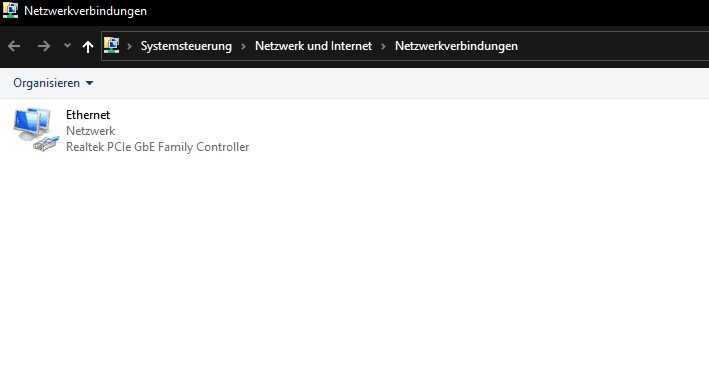Click the network icon in the address bar
This screenshot has width=709, height=391.
click(112, 46)
